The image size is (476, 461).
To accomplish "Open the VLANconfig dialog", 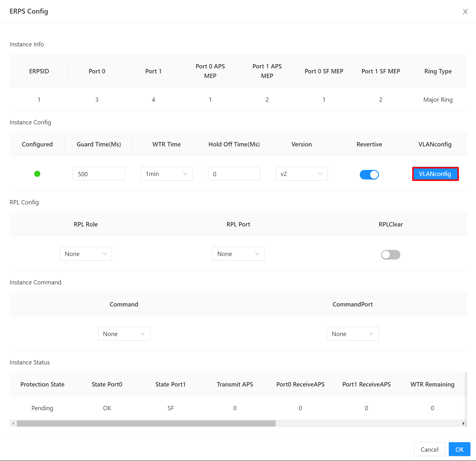I will tap(435, 174).
